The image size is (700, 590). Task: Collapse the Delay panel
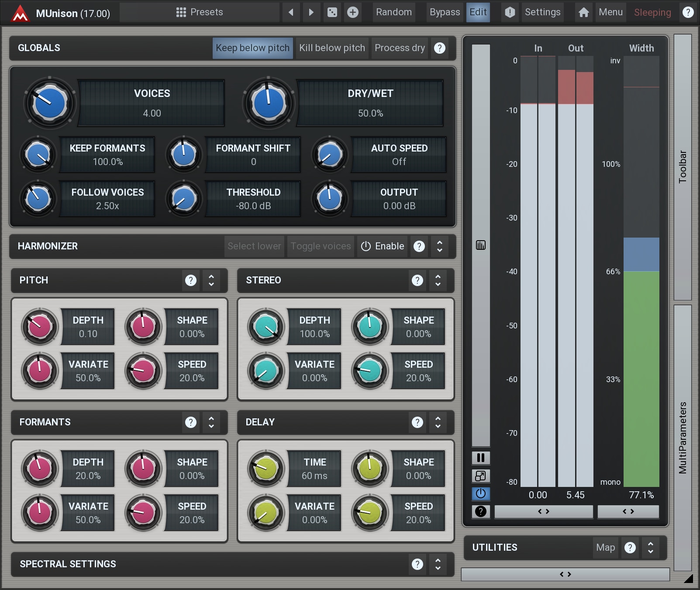tap(438, 422)
